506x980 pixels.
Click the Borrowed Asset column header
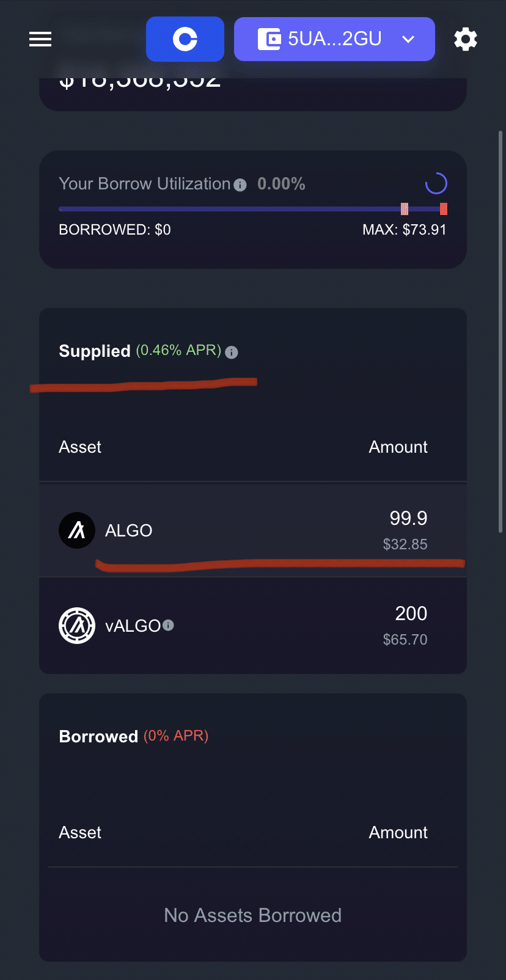(x=80, y=833)
